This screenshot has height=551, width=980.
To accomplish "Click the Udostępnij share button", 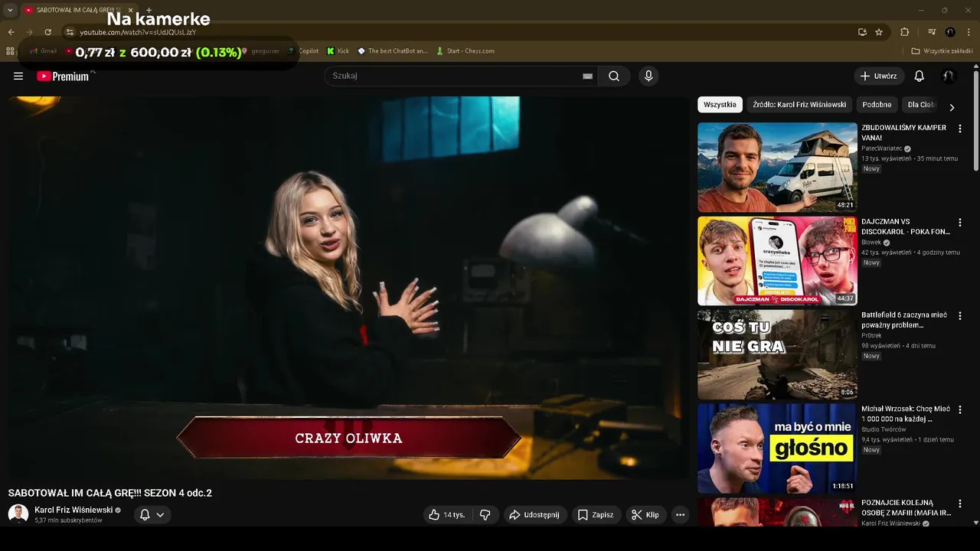I will (x=534, y=515).
